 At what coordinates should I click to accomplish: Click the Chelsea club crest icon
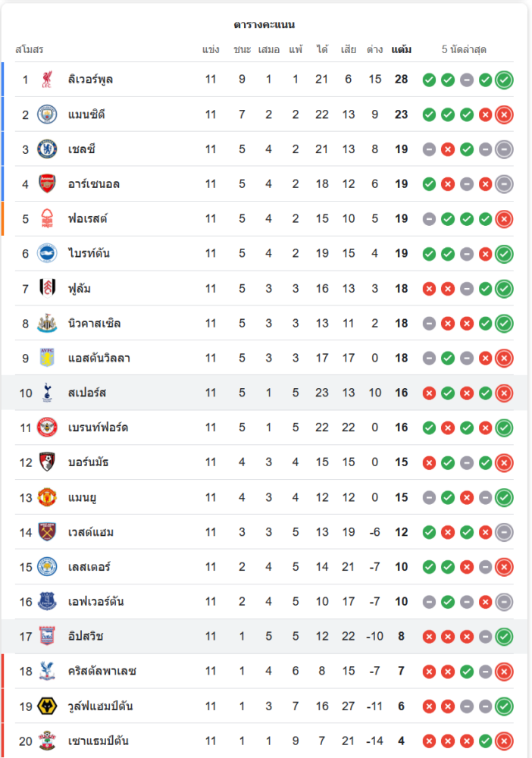click(x=47, y=149)
